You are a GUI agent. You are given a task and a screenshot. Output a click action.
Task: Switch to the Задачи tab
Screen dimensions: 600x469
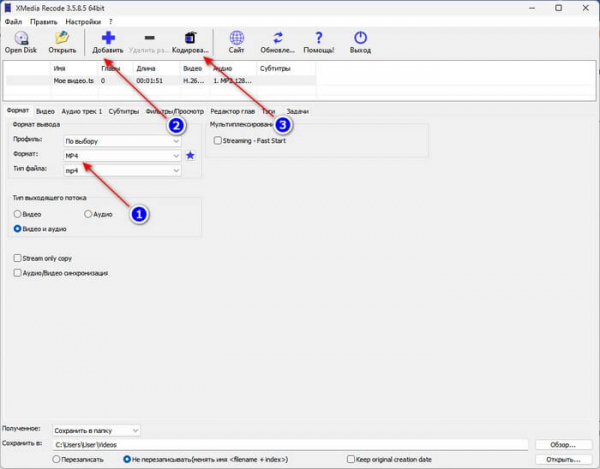298,111
